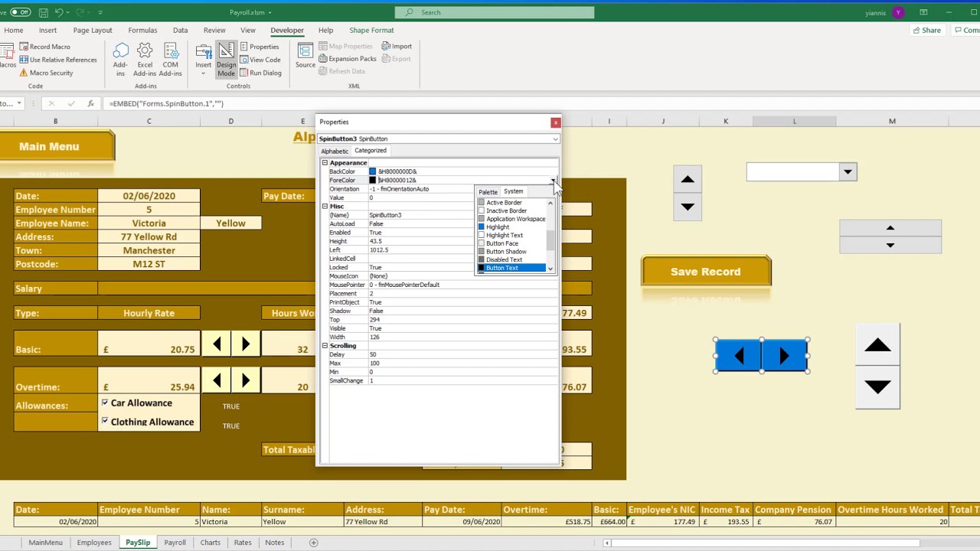Open the Name Box dropdown

click(18, 103)
